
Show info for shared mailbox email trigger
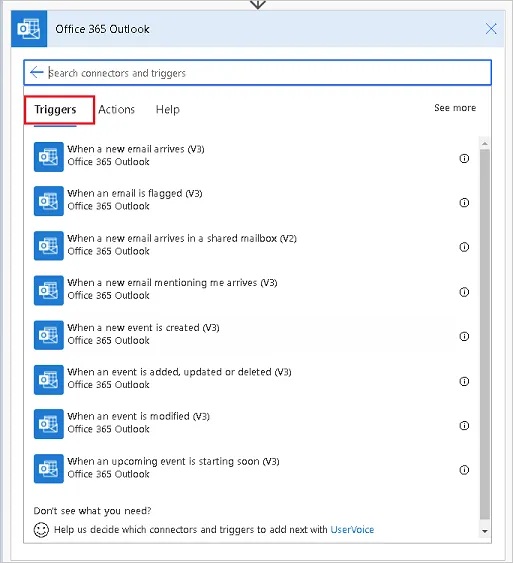464,247
